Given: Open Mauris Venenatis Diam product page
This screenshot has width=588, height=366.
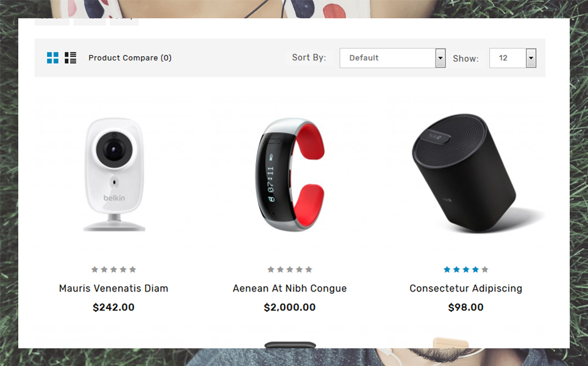Looking at the screenshot, I should (113, 289).
